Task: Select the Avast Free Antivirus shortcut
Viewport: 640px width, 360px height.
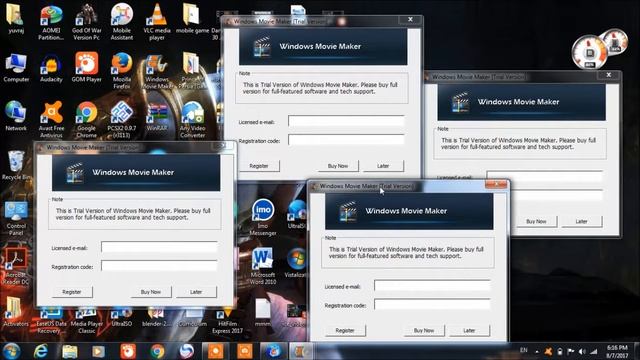Action: 51,120
